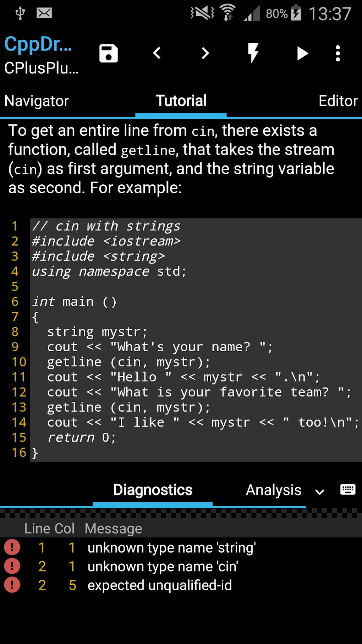Click the error icon beside 'unknown type name string'
Image resolution: width=362 pixels, height=644 pixels.
point(12,547)
